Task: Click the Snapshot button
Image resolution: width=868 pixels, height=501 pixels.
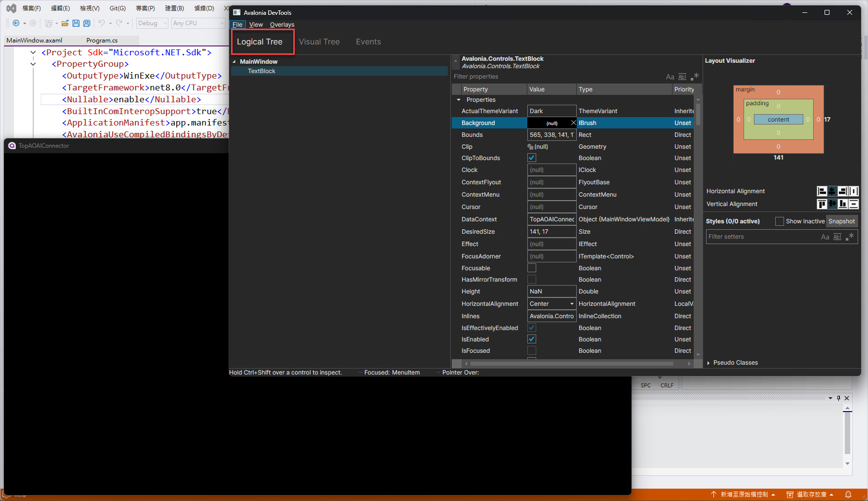Action: click(841, 221)
